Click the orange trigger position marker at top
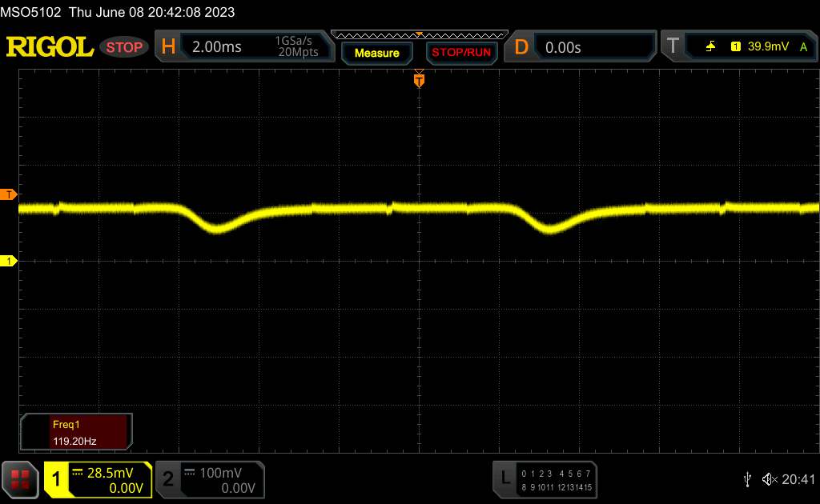This screenshot has height=504, width=820. (x=419, y=80)
